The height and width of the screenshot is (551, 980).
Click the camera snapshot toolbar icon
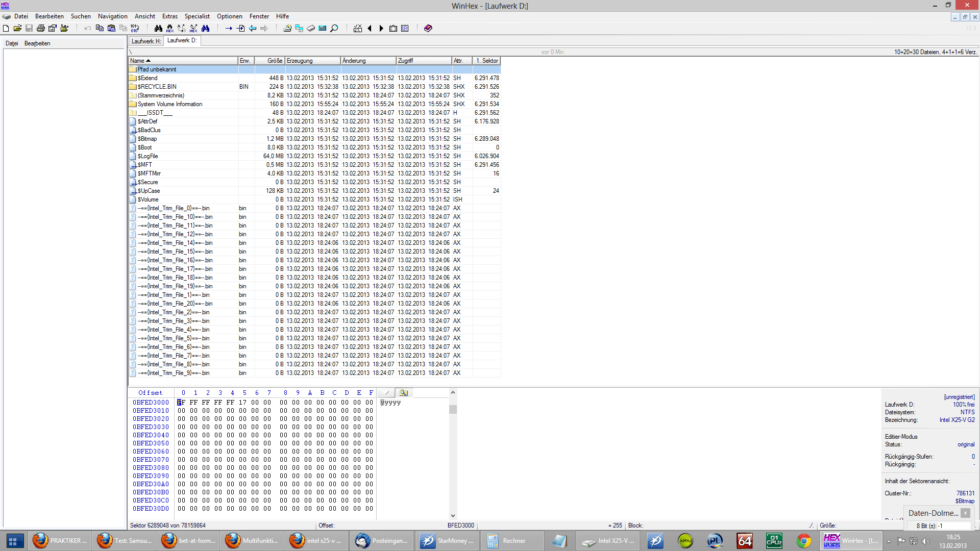(393, 29)
